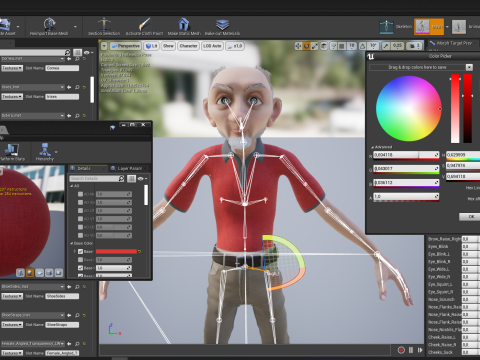The width and height of the screenshot is (480, 360).
Task: Toggle the world/local coordinate system icon
Action: click(x=324, y=46)
